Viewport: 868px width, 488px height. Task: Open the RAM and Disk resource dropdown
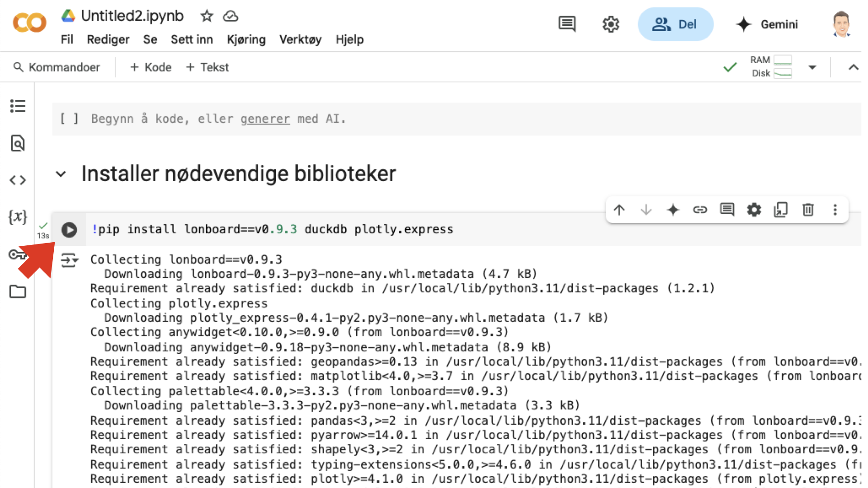tap(812, 67)
